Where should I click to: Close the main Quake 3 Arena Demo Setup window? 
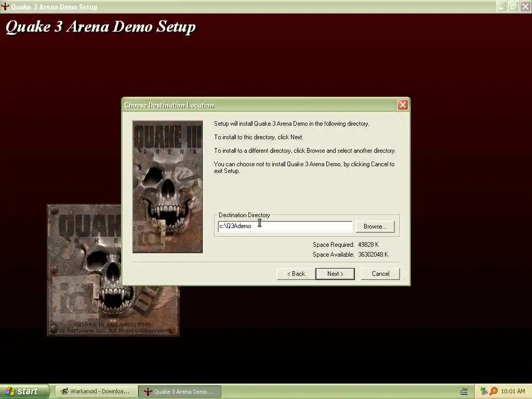(526, 6)
